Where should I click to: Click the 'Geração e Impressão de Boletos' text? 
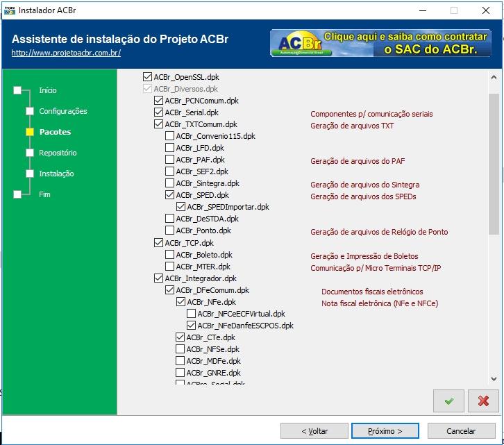pos(364,256)
